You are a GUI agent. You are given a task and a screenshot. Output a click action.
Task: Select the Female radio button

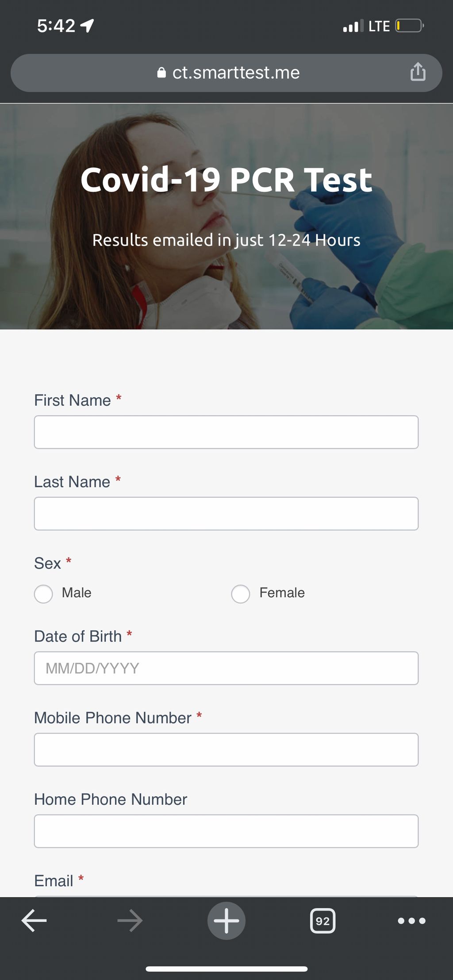(x=241, y=594)
